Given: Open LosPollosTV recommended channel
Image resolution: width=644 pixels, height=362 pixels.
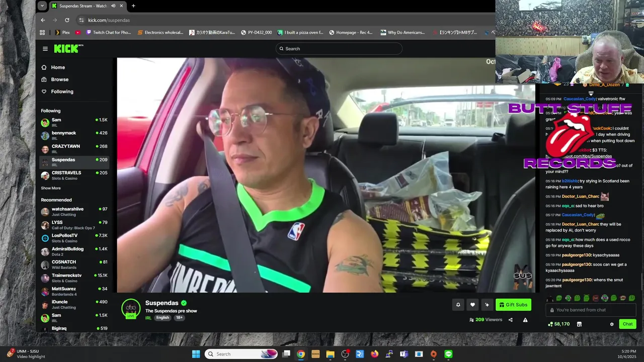Looking at the screenshot, I should click(74, 238).
